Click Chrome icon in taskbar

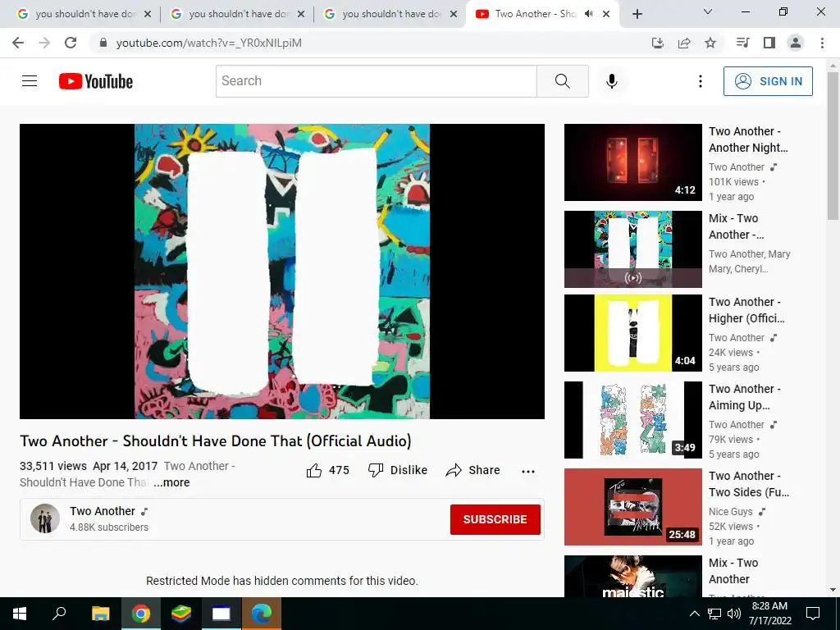141,614
